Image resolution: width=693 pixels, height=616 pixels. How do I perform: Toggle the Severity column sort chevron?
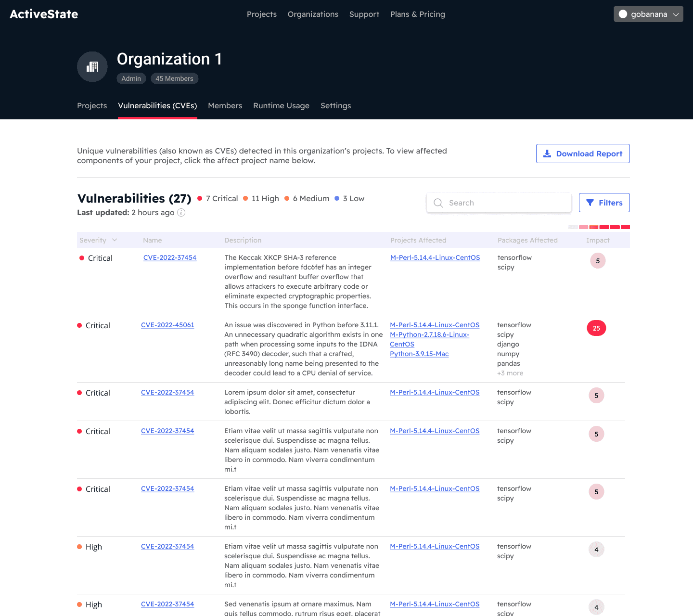[x=115, y=240]
